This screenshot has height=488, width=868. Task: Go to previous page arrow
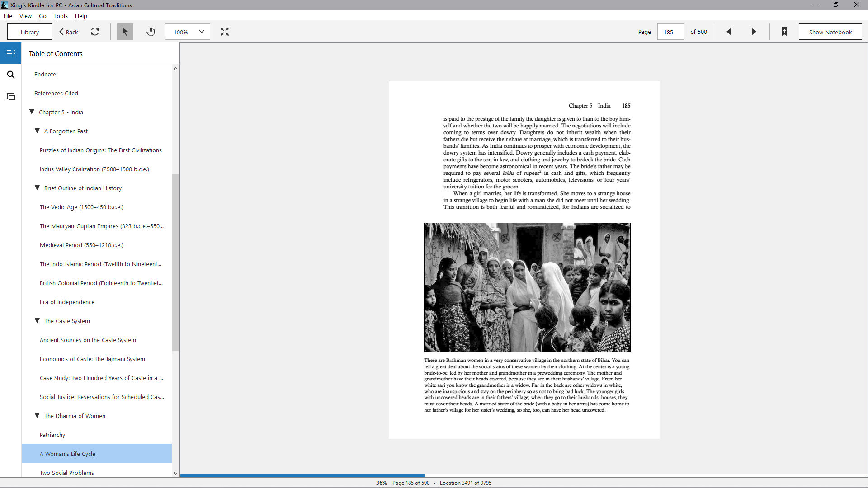(x=729, y=32)
